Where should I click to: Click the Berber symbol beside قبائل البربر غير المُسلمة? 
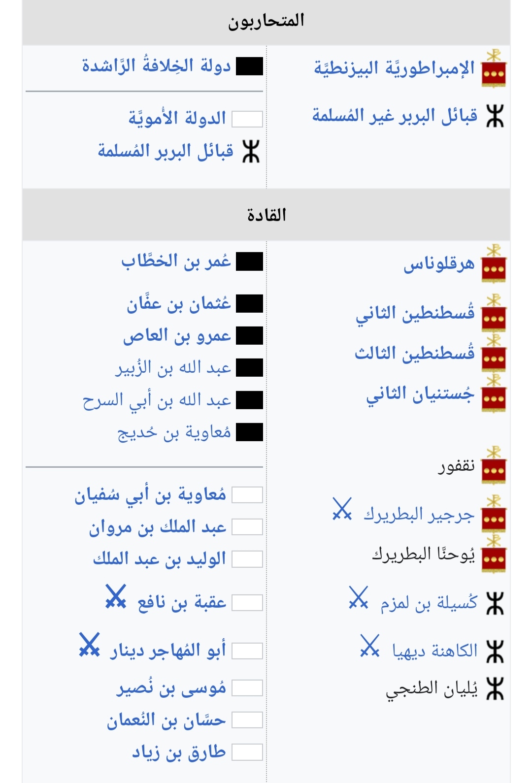pyautogui.click(x=495, y=116)
